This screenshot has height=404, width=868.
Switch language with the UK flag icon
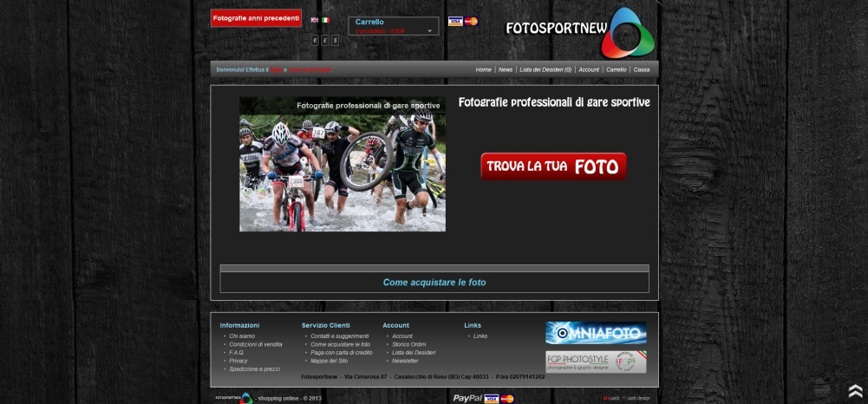point(315,20)
